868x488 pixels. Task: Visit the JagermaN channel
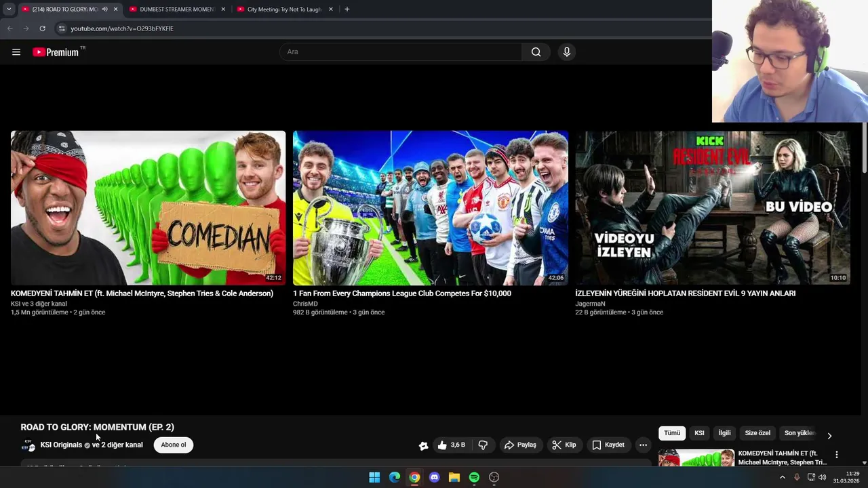(590, 304)
